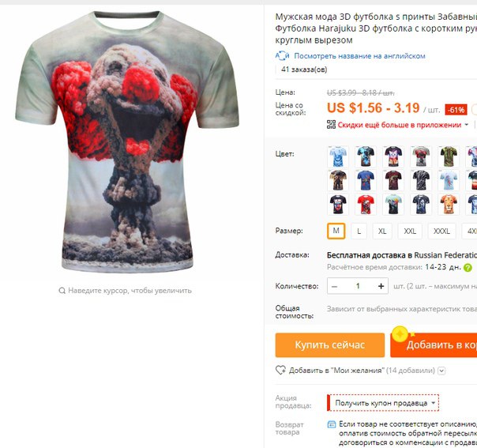Choose the orange lion shirt color swatch

click(x=449, y=204)
